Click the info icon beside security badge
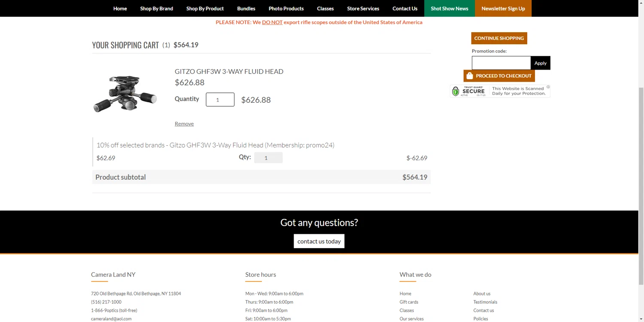644x322 pixels. point(548,87)
